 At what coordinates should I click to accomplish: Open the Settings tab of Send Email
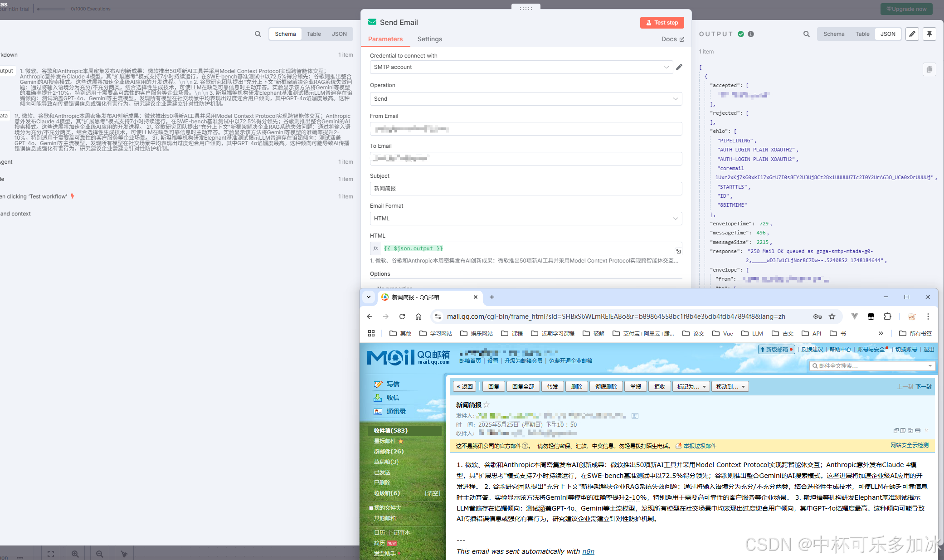(x=429, y=39)
